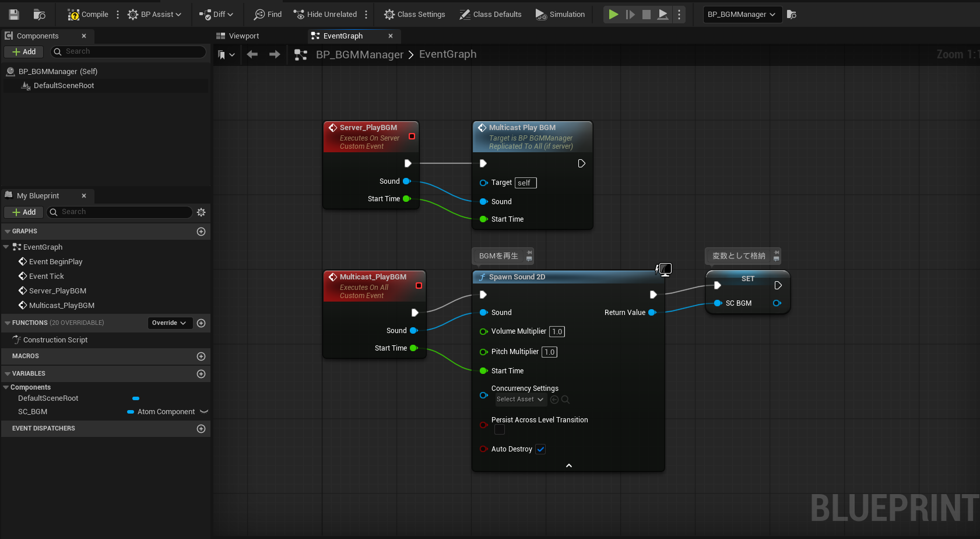Open Hide Unrelated options menu

click(366, 15)
